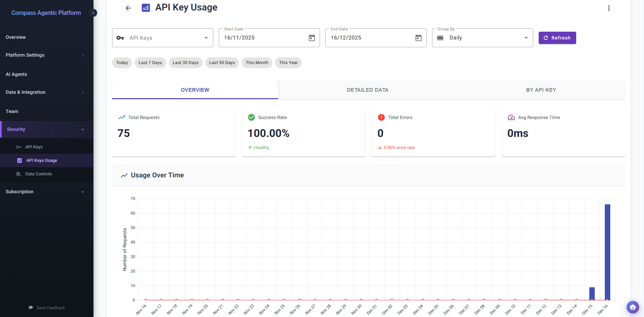This screenshot has height=317, width=644.
Task: Click the Usage Over Time trend line icon
Action: click(124, 175)
